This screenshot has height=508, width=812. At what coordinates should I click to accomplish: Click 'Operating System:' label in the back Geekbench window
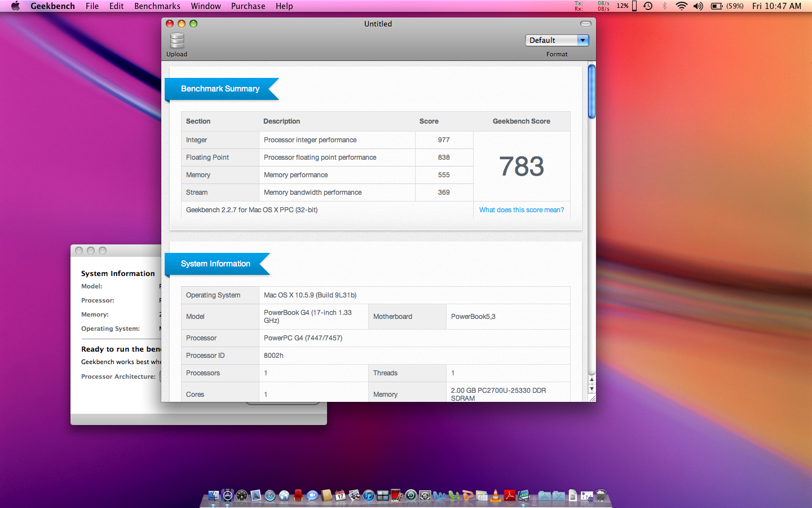click(x=111, y=329)
